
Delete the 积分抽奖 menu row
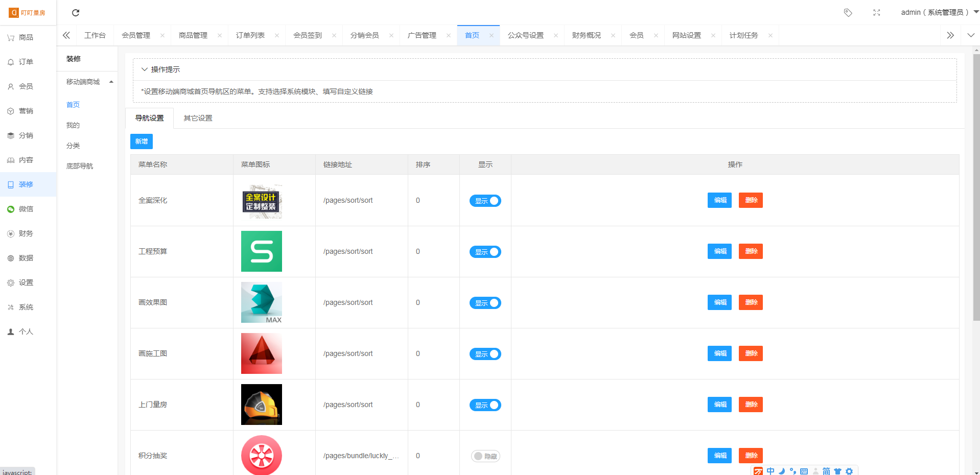[x=751, y=456]
